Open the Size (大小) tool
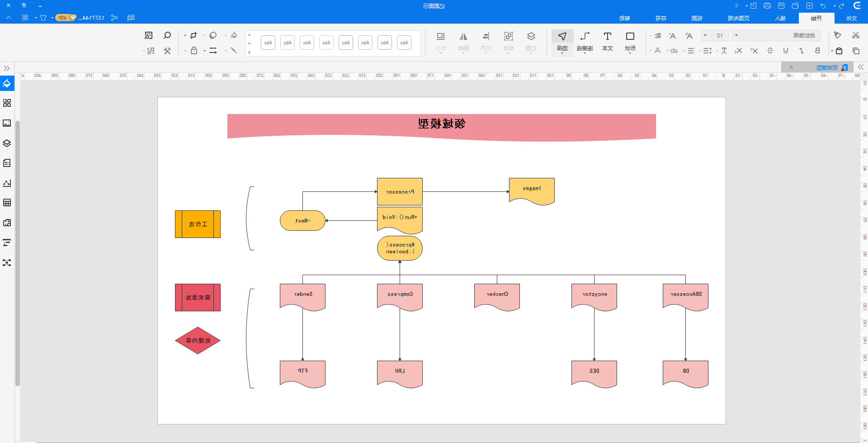 pos(441,42)
